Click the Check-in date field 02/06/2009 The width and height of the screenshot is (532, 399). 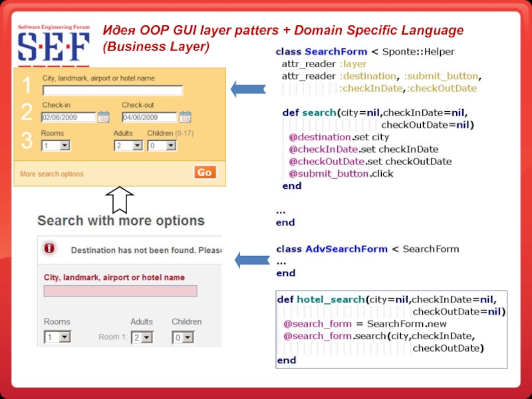coord(68,118)
